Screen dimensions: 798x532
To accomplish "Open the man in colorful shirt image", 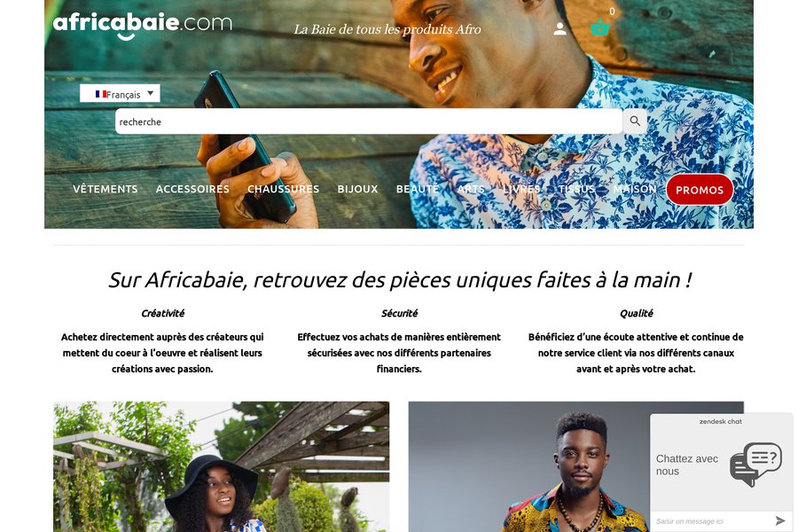I will tap(529, 466).
